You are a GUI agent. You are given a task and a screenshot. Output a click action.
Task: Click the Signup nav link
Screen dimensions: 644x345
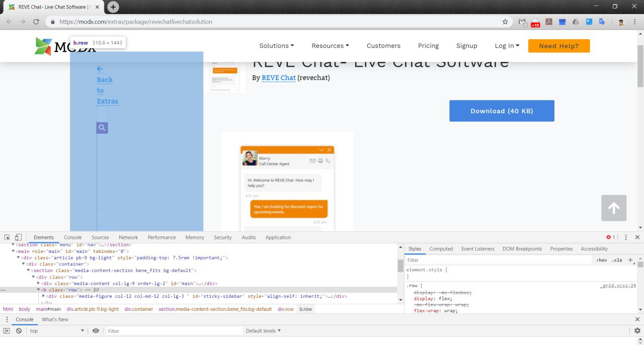coord(466,46)
